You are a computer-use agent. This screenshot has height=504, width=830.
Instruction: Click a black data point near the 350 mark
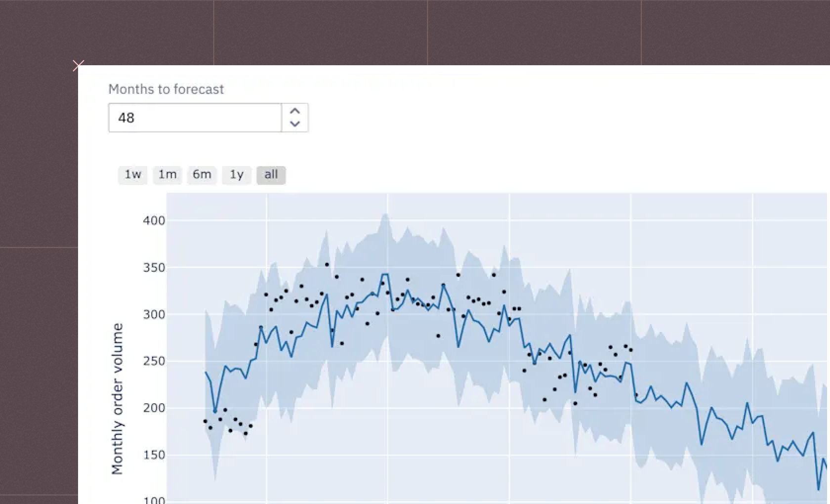(x=328, y=264)
